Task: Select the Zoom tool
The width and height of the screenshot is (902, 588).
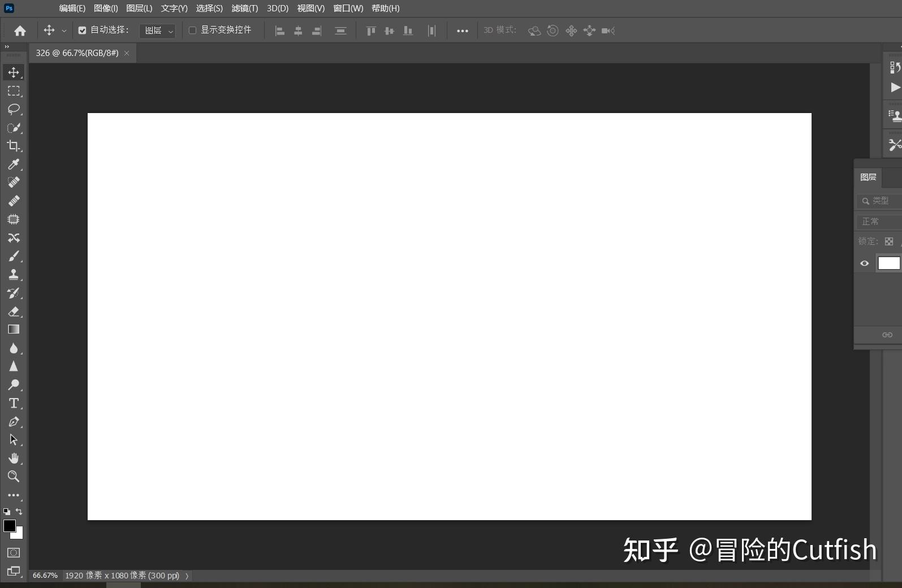Action: 14,477
